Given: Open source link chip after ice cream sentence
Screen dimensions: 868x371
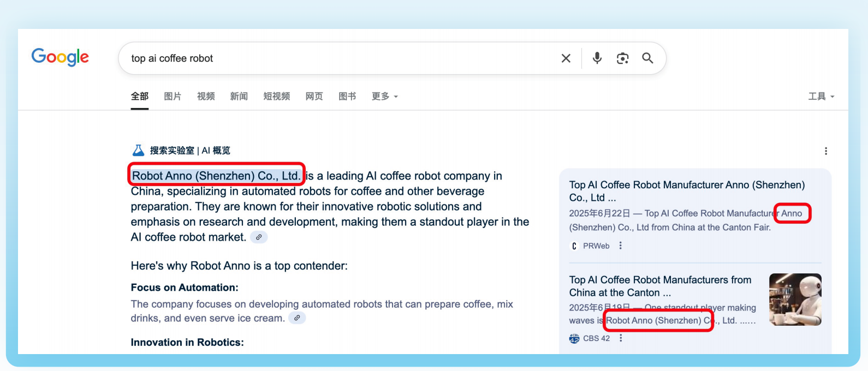Looking at the screenshot, I should [x=297, y=318].
